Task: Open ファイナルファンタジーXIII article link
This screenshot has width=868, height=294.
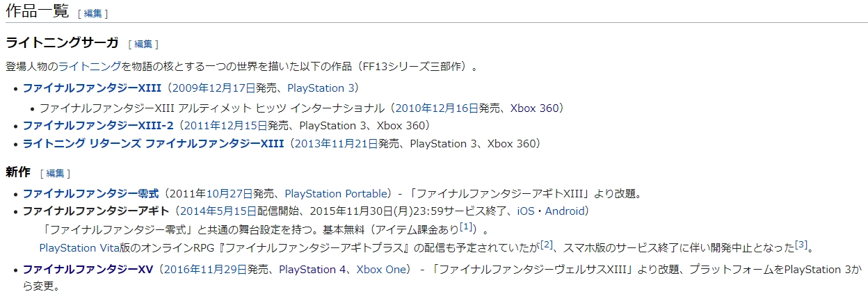Action: (x=92, y=88)
